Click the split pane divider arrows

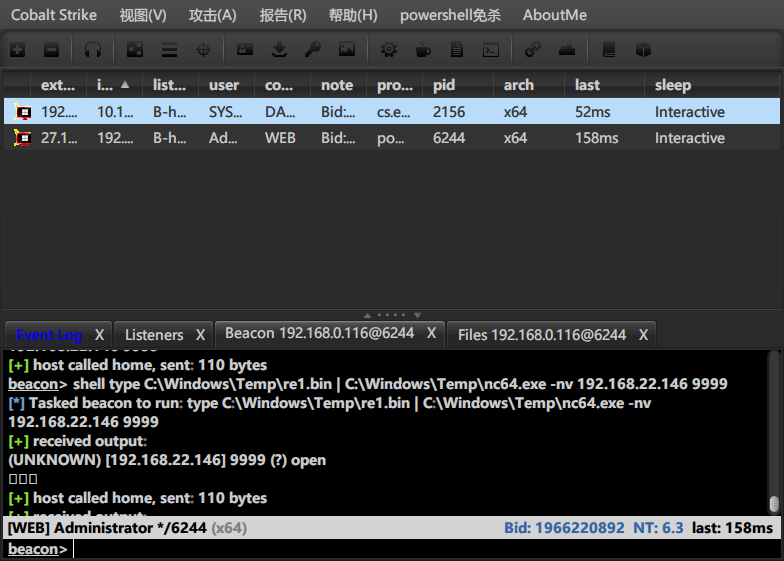coord(392,315)
